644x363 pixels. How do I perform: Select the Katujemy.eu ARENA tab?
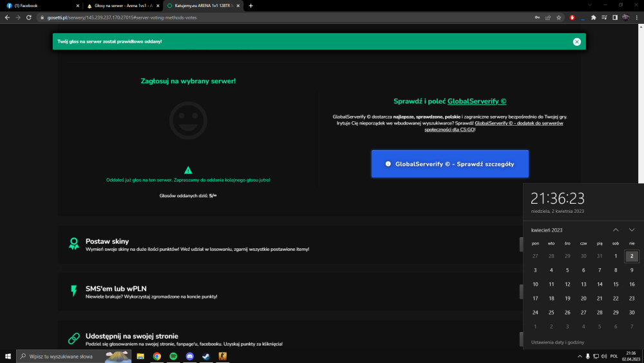[x=203, y=6]
